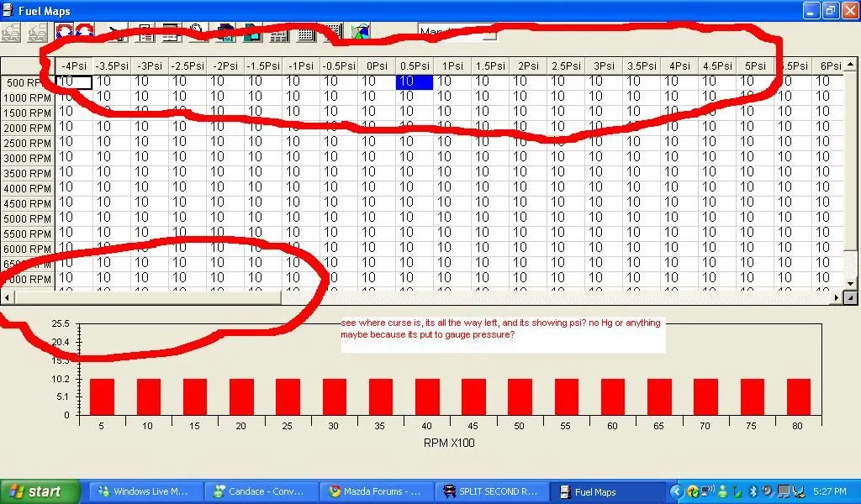Click the horizontal scrollbar right arrow

click(x=837, y=298)
